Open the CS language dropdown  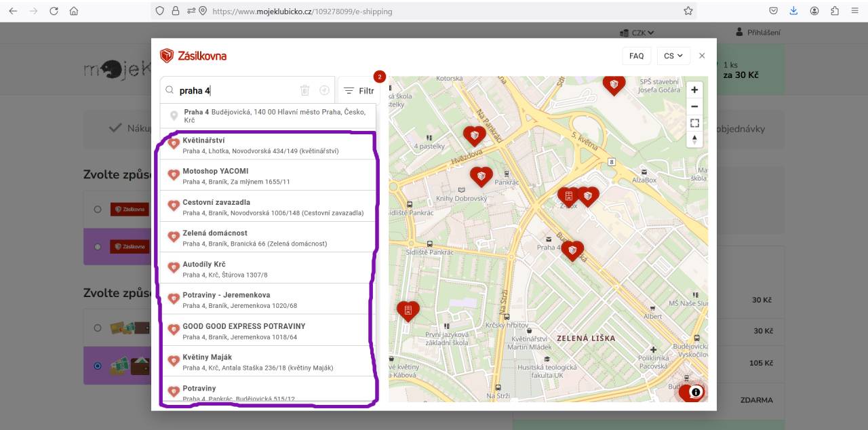tap(673, 56)
